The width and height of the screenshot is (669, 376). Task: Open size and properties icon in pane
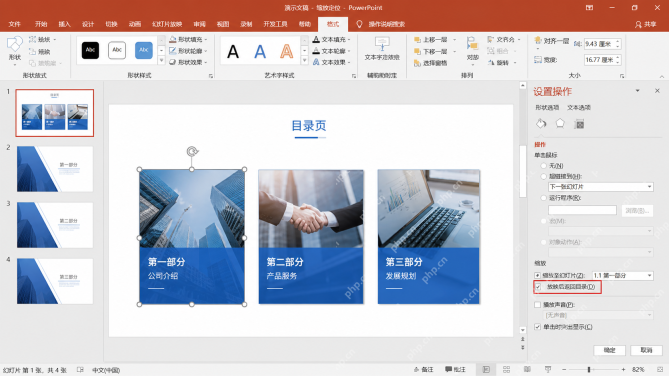click(579, 124)
